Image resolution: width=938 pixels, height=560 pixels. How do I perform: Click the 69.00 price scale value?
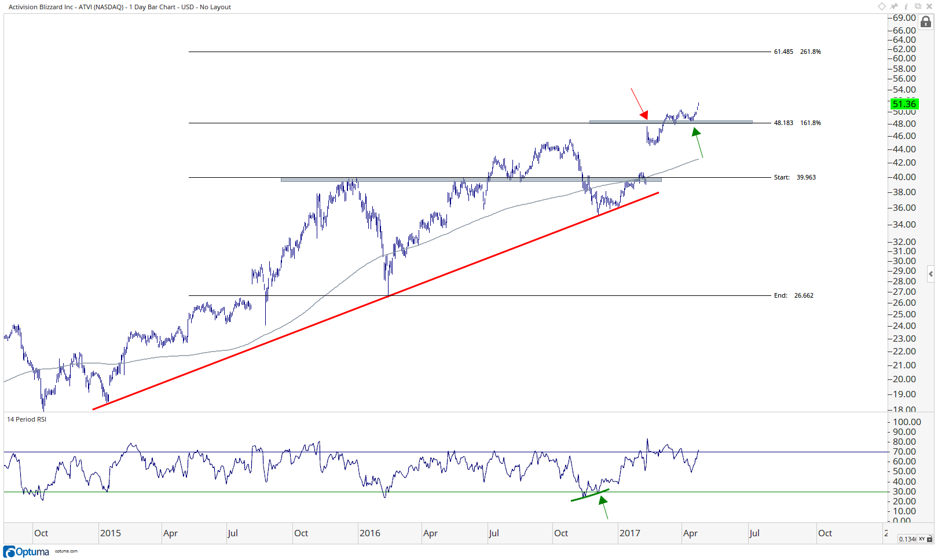(904, 19)
